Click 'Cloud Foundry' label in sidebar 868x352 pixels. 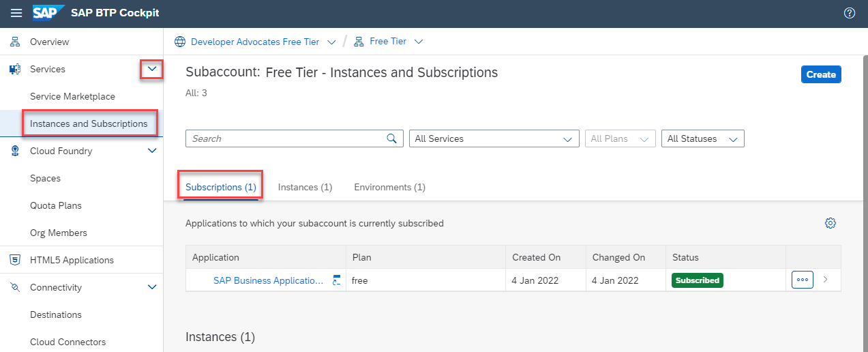pyautogui.click(x=61, y=151)
